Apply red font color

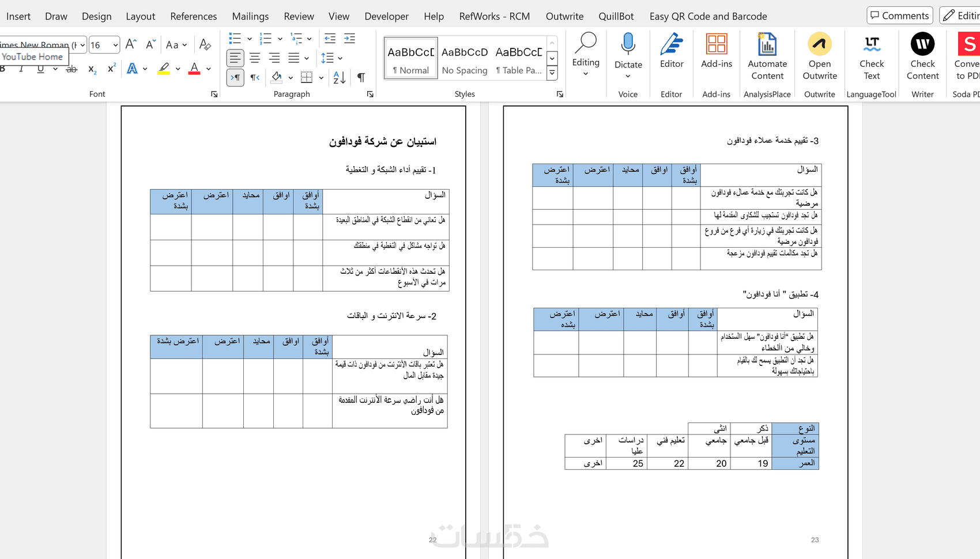(194, 69)
